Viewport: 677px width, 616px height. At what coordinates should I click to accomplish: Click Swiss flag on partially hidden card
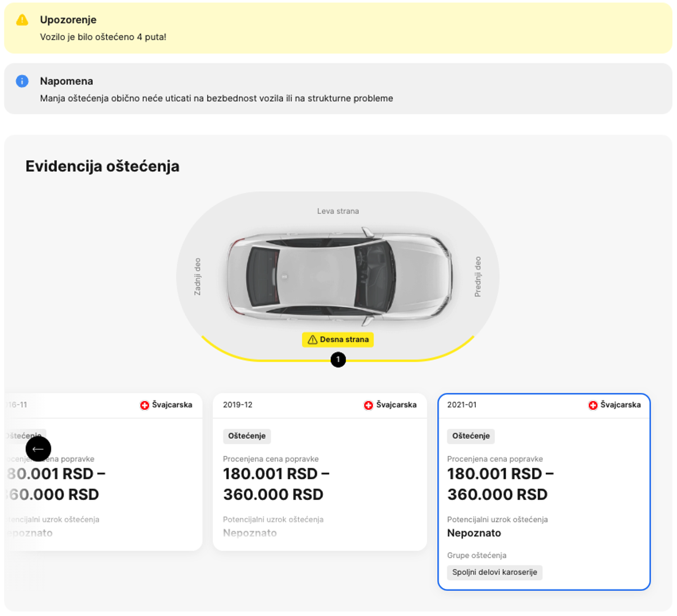pyautogui.click(x=144, y=405)
